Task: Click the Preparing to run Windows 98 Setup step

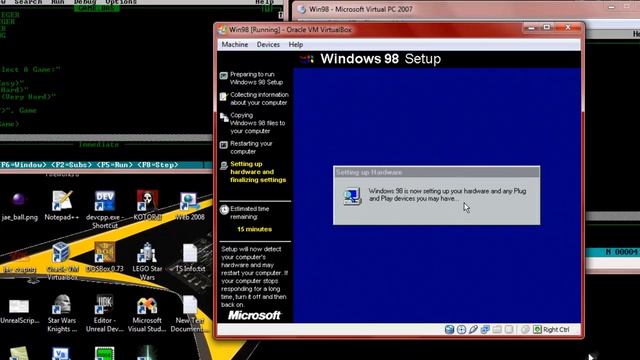Action: [x=256, y=78]
